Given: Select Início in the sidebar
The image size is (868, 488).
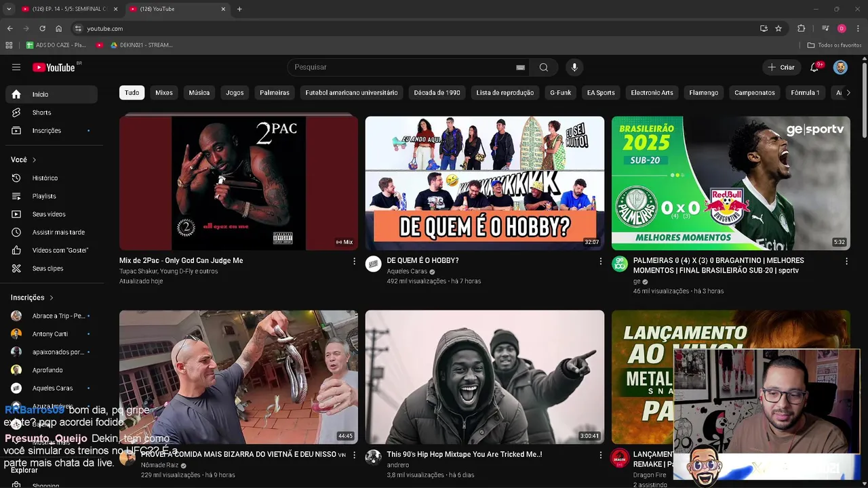Looking at the screenshot, I should point(52,94).
